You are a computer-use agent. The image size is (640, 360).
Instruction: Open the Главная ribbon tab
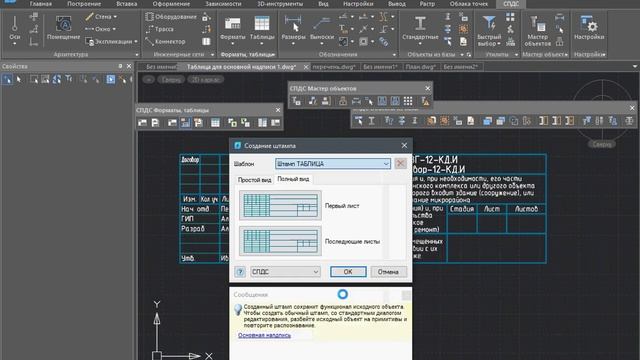(41, 4)
